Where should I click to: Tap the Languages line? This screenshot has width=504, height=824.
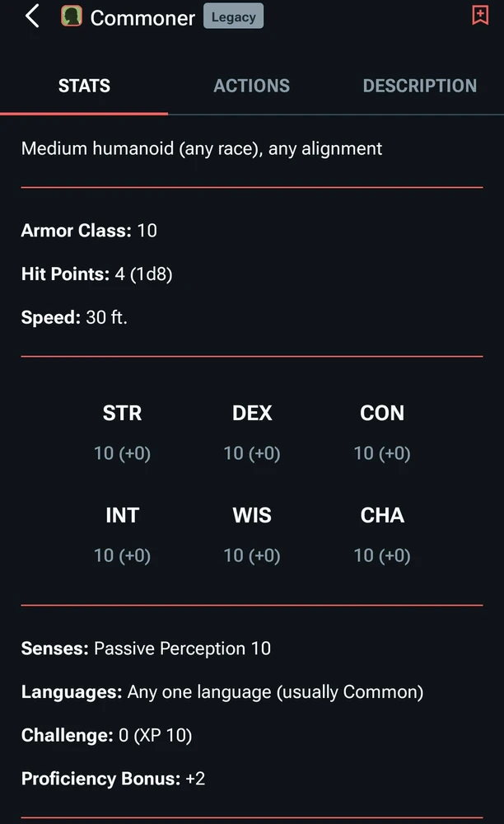[x=222, y=692]
